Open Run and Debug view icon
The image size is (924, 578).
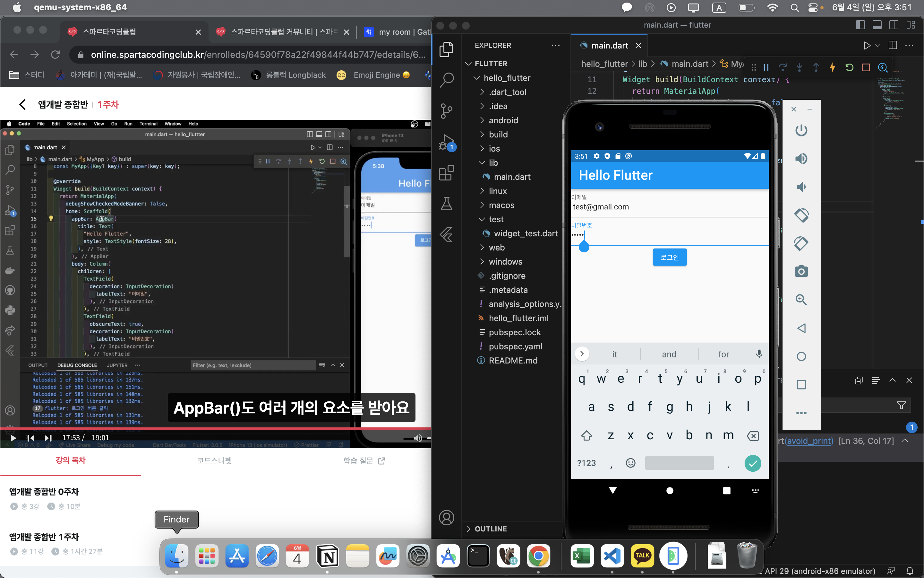click(447, 143)
